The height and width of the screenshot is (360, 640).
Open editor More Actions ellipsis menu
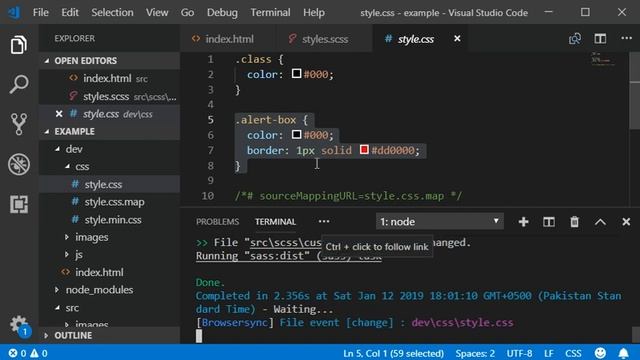(x=626, y=38)
